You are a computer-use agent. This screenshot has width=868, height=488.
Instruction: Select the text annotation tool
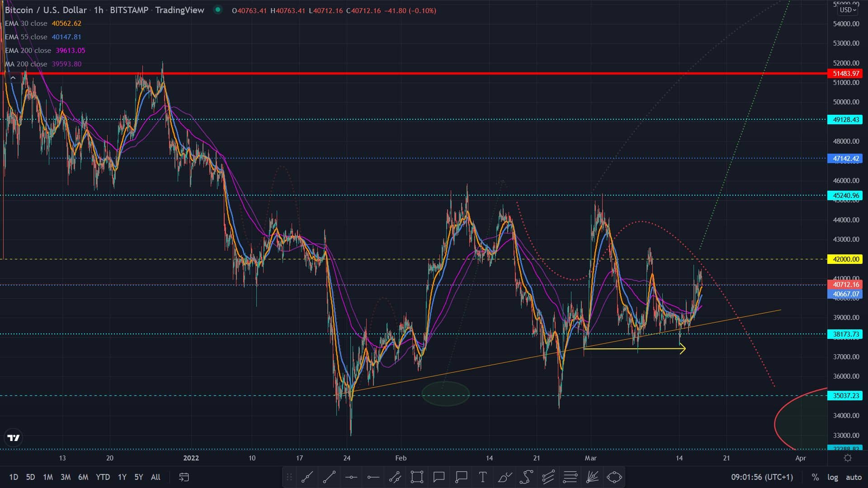coord(483,477)
